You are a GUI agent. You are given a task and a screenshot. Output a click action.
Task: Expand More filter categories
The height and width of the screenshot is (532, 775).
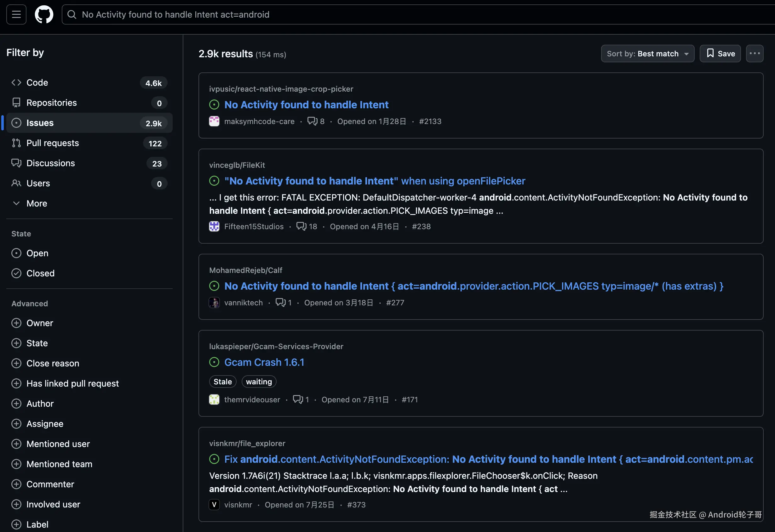[x=36, y=203]
